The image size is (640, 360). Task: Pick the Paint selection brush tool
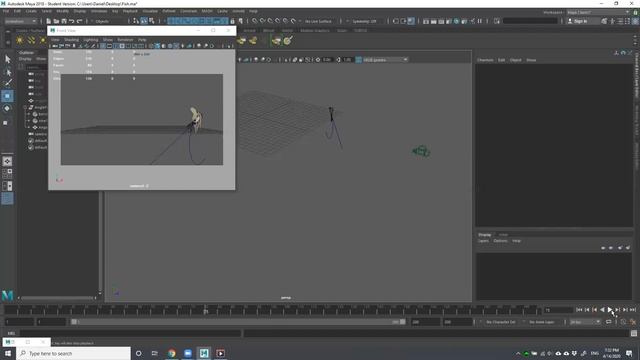point(7,83)
